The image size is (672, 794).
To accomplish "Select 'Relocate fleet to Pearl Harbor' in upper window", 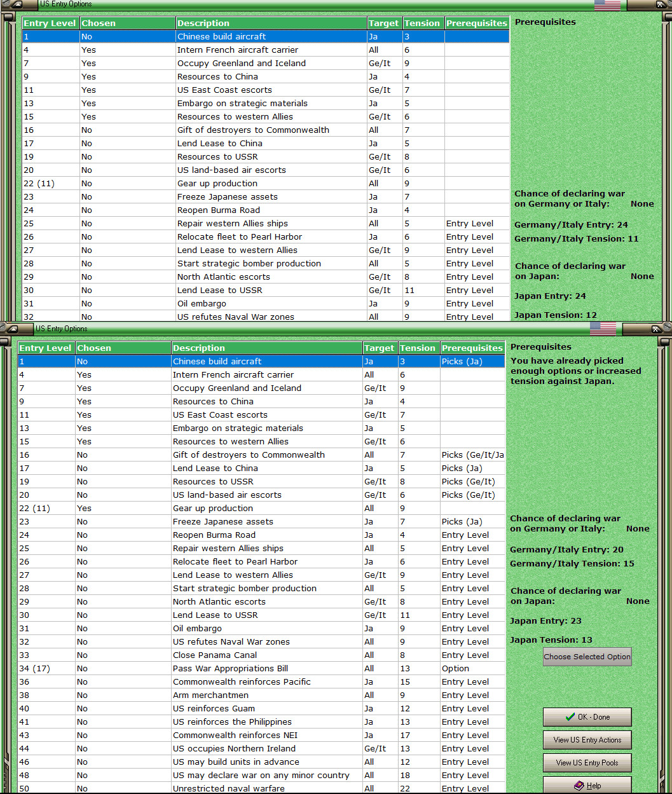I will point(266,236).
